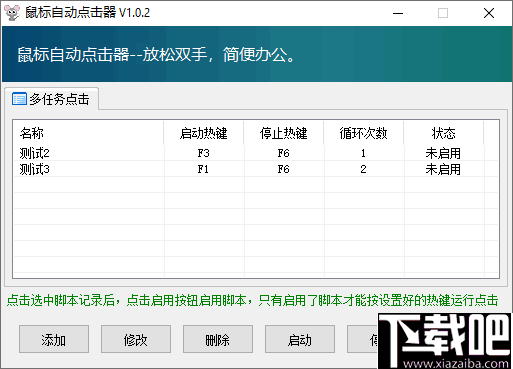
Task: Click the 添加 button
Action: 54,339
